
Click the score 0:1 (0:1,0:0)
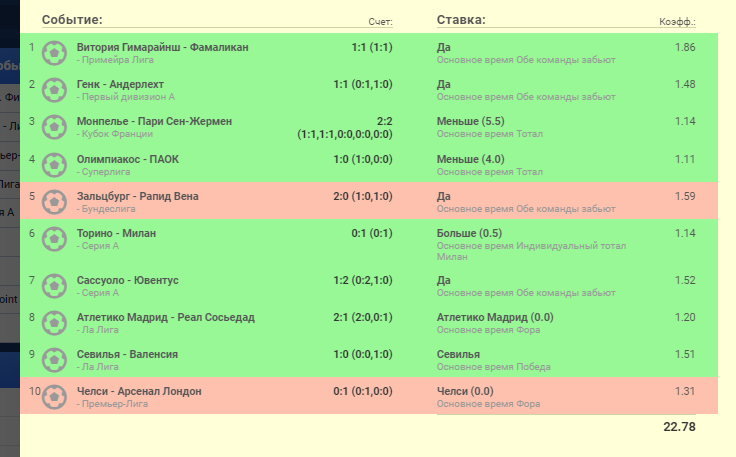(x=363, y=392)
